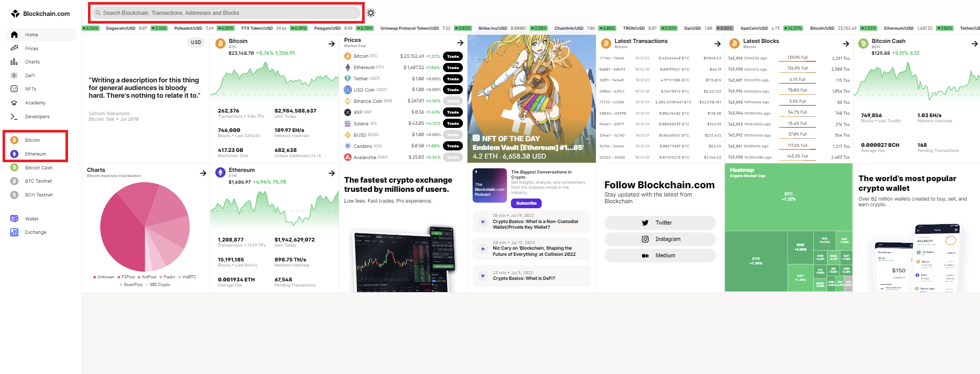The width and height of the screenshot is (980, 374).
Task: Toggle the dark mode sun icon
Action: coord(371,13)
